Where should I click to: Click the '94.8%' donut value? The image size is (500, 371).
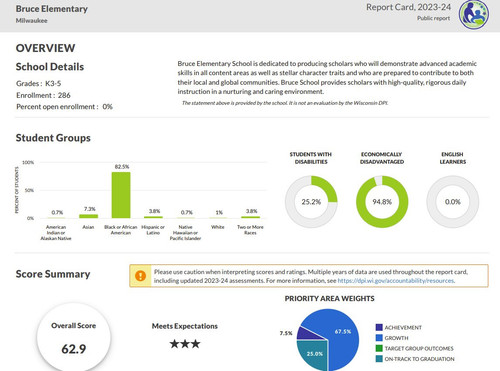pyautogui.click(x=382, y=202)
